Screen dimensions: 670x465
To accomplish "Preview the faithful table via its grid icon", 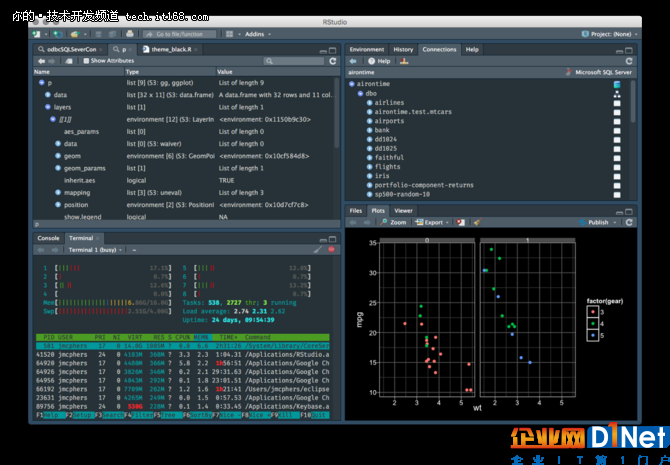I will pyautogui.click(x=617, y=158).
